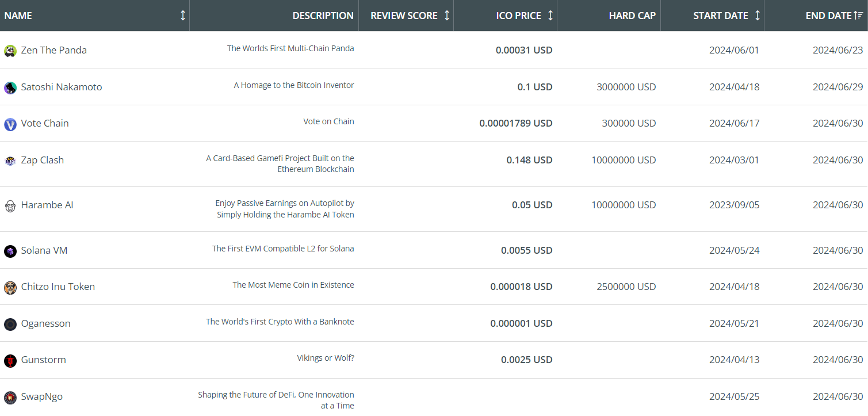
Task: Click the Vote Chain logo icon
Action: 10,124
